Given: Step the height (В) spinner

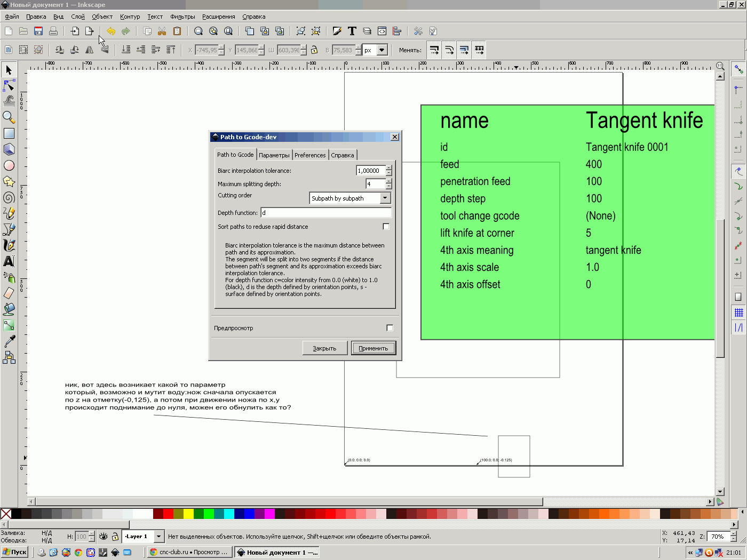Looking at the screenshot, I should [357, 50].
